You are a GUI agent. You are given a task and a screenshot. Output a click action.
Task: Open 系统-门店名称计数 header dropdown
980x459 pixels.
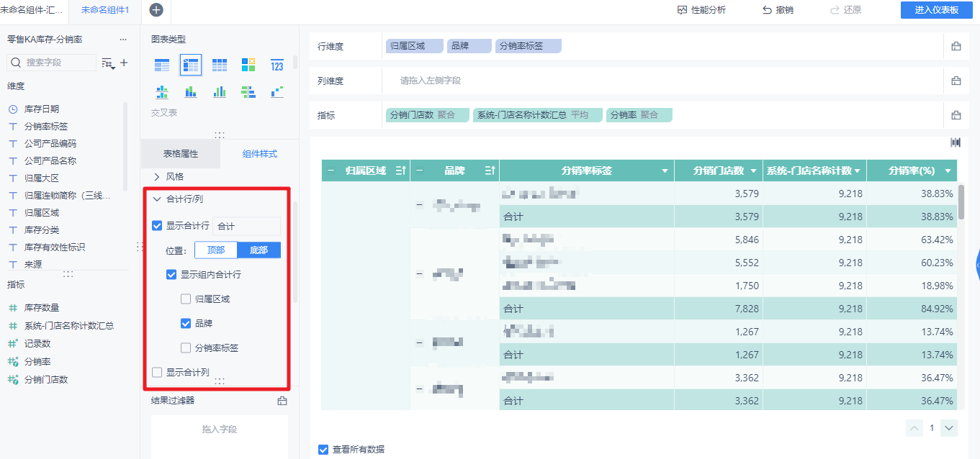point(858,171)
